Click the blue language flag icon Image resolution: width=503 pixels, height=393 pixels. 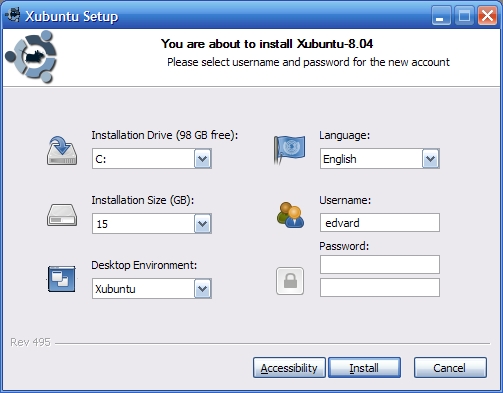pyautogui.click(x=289, y=149)
